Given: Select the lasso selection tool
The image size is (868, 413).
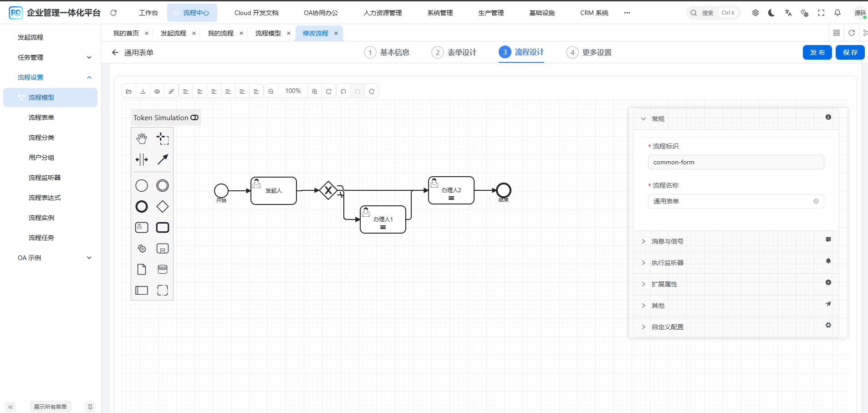Looking at the screenshot, I should pyautogui.click(x=163, y=138).
